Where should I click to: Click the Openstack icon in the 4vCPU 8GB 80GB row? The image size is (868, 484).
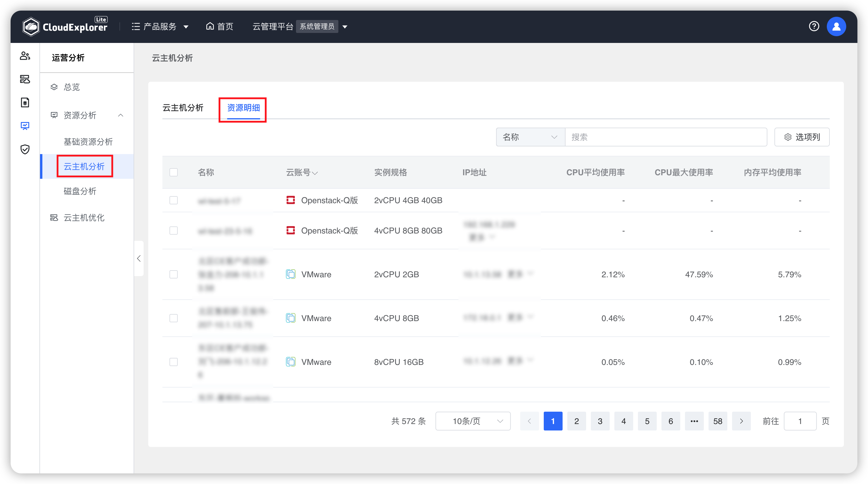click(290, 230)
